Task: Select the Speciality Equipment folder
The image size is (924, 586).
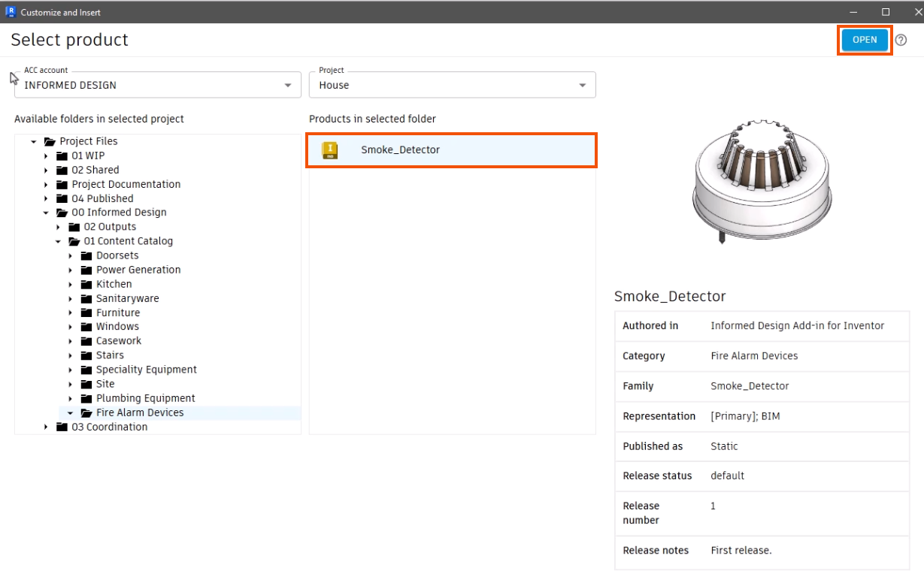Action: pyautogui.click(x=146, y=370)
